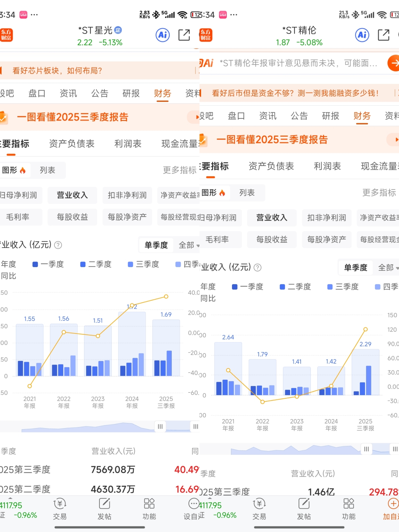Tap 每股收益 indicator on left screen
This screenshot has height=532, width=399.
[x=72, y=217]
